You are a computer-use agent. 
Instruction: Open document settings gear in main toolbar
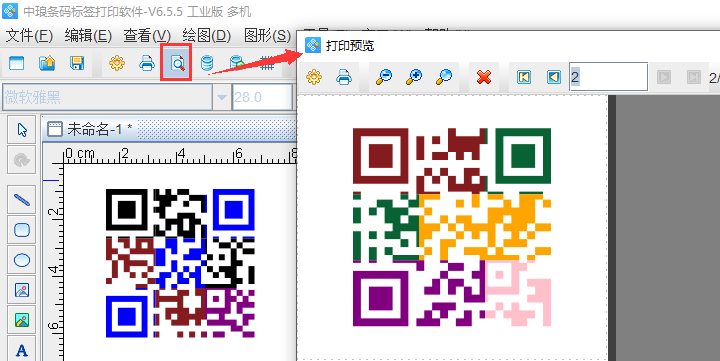pyautogui.click(x=117, y=63)
